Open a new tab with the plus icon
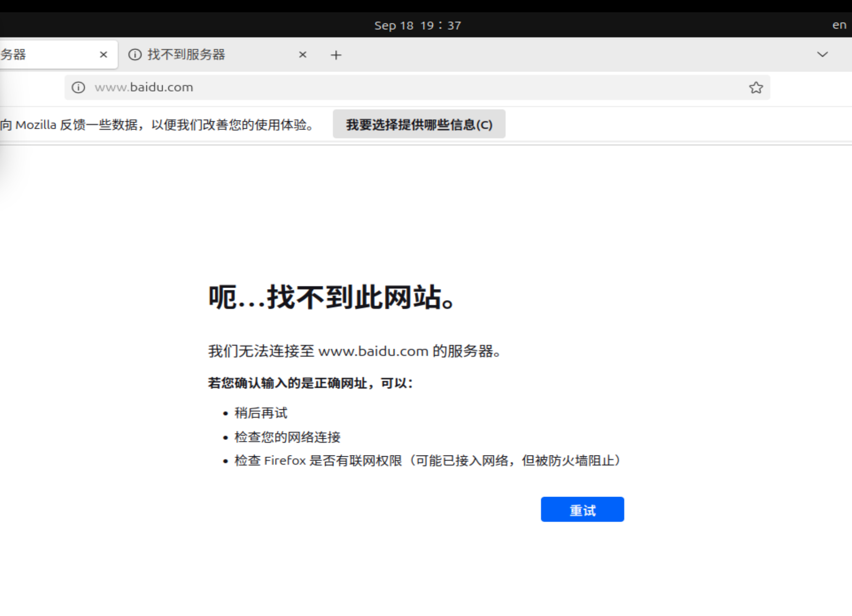 [335, 55]
